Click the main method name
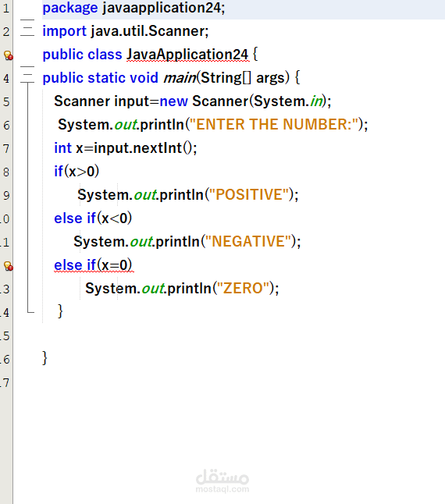Screen dimensions: 445x504 (180, 78)
